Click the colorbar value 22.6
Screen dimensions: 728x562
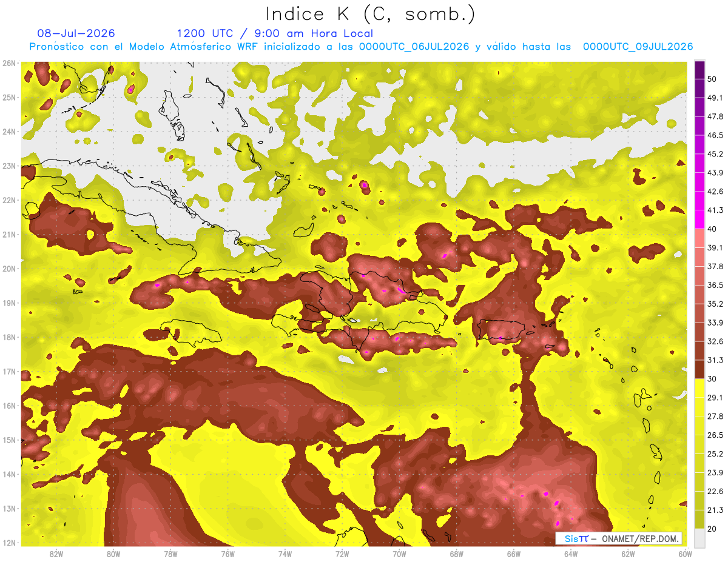(715, 491)
